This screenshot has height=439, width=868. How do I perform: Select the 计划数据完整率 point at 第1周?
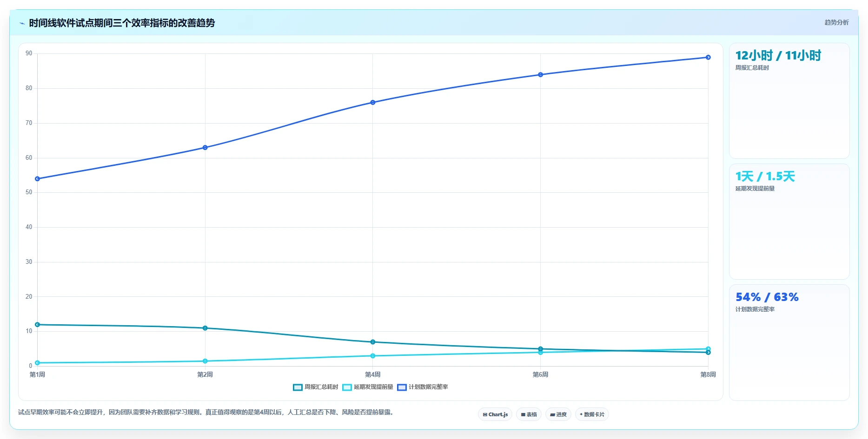coord(37,179)
